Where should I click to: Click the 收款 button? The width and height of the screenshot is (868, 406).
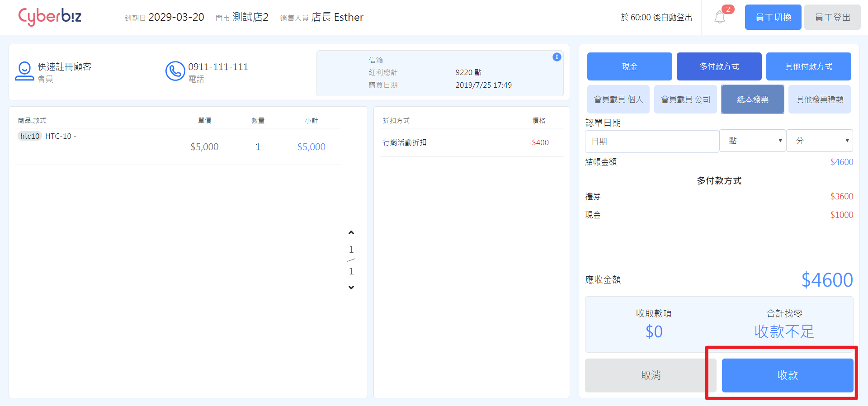tap(788, 375)
